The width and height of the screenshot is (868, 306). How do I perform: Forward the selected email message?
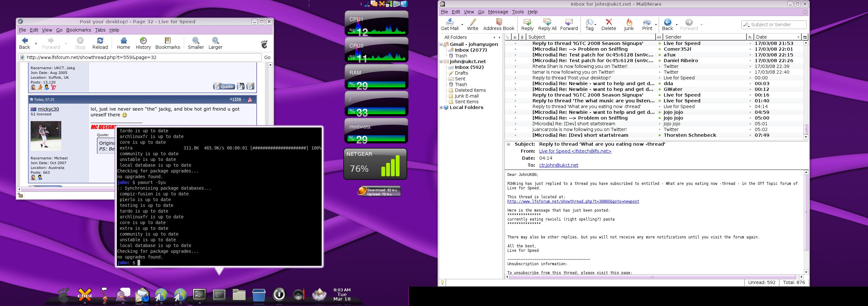click(569, 25)
